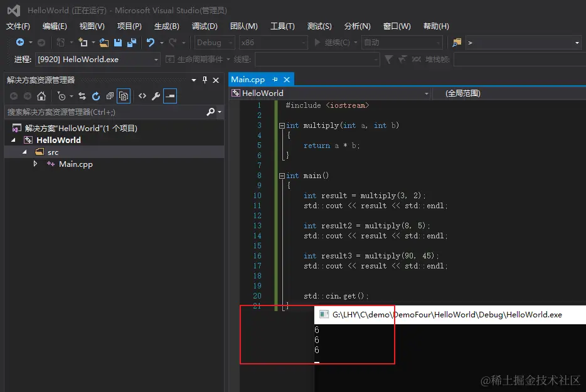The image size is (586, 392).
Task: Click the redo arrow icon
Action: click(173, 43)
